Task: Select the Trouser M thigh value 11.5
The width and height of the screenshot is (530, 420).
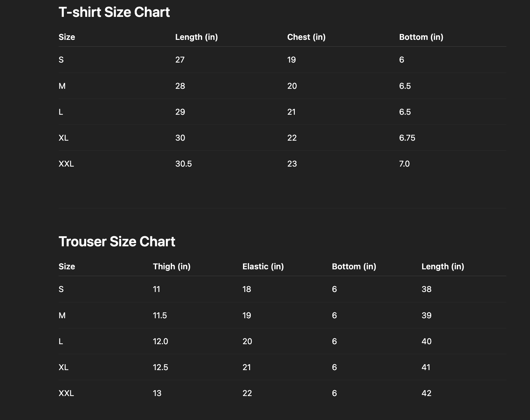Action: [x=160, y=316]
